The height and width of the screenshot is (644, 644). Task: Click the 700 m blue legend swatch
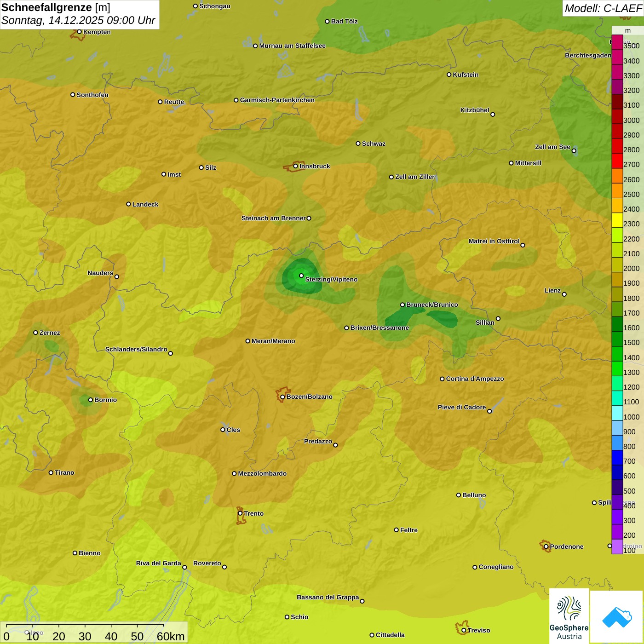point(617,458)
